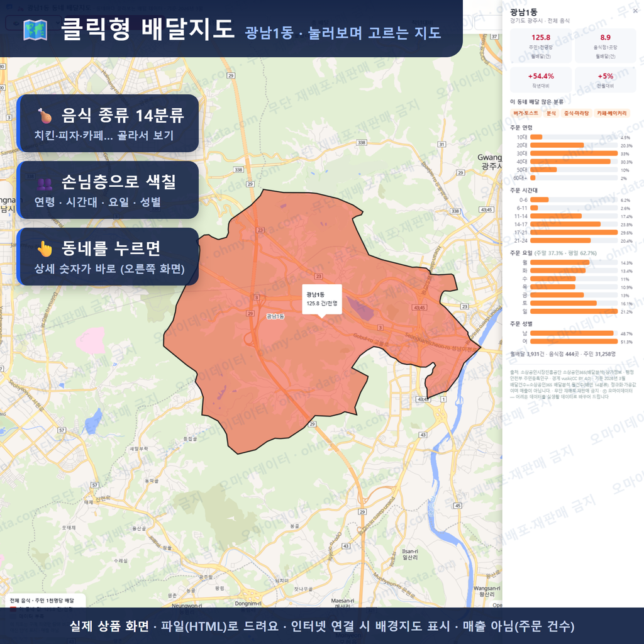This screenshot has width=644, height=644.
Task: Click the Dongnim-ri map label
Action: coord(248,603)
